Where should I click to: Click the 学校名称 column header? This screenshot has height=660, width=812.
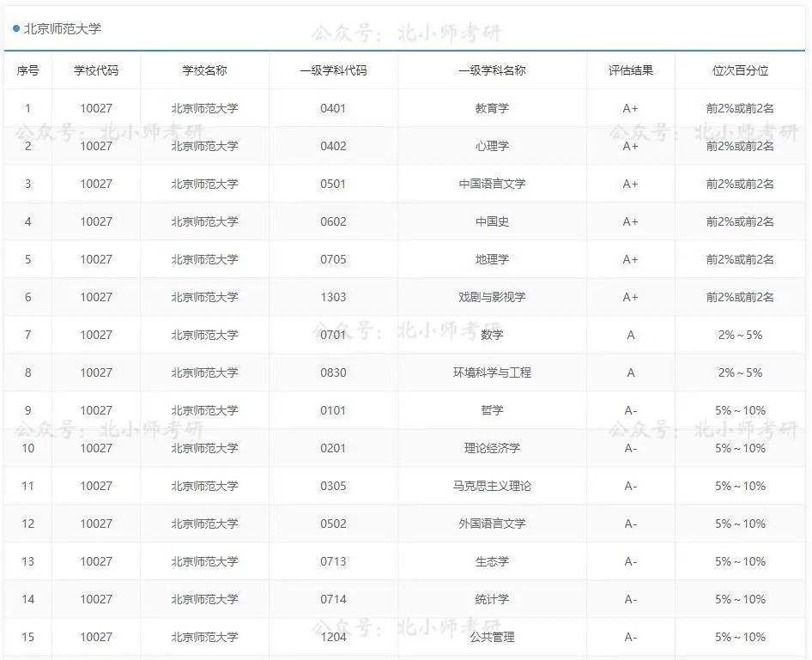click(204, 70)
